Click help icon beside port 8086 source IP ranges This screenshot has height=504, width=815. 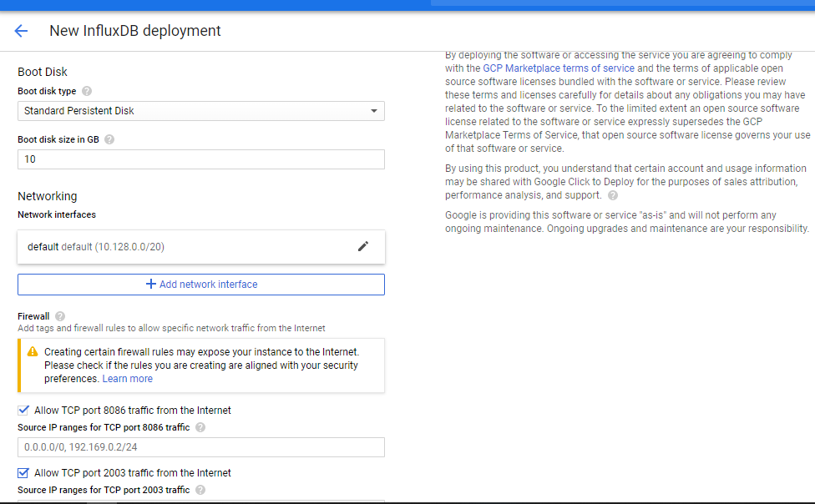pos(200,427)
